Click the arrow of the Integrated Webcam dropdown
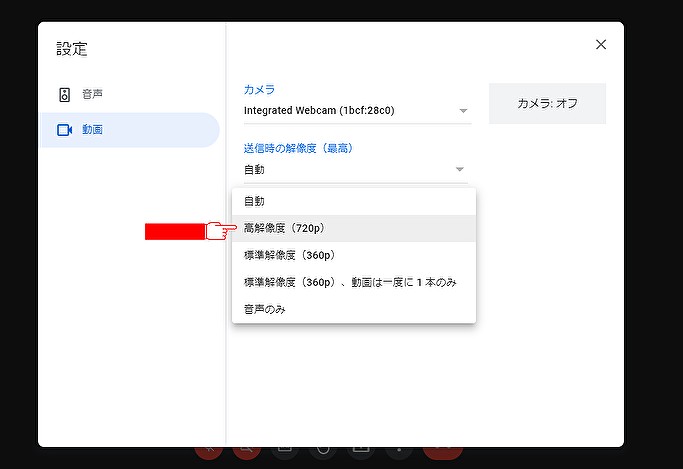 463,111
